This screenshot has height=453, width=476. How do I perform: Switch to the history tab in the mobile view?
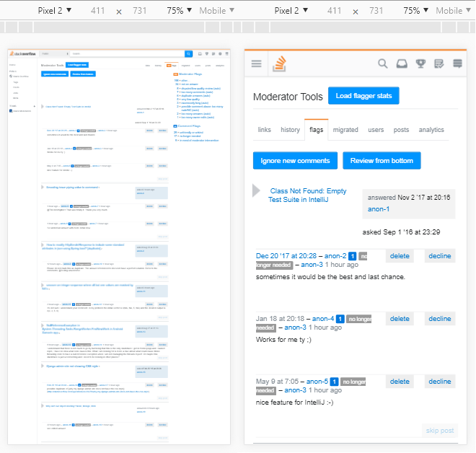click(290, 130)
